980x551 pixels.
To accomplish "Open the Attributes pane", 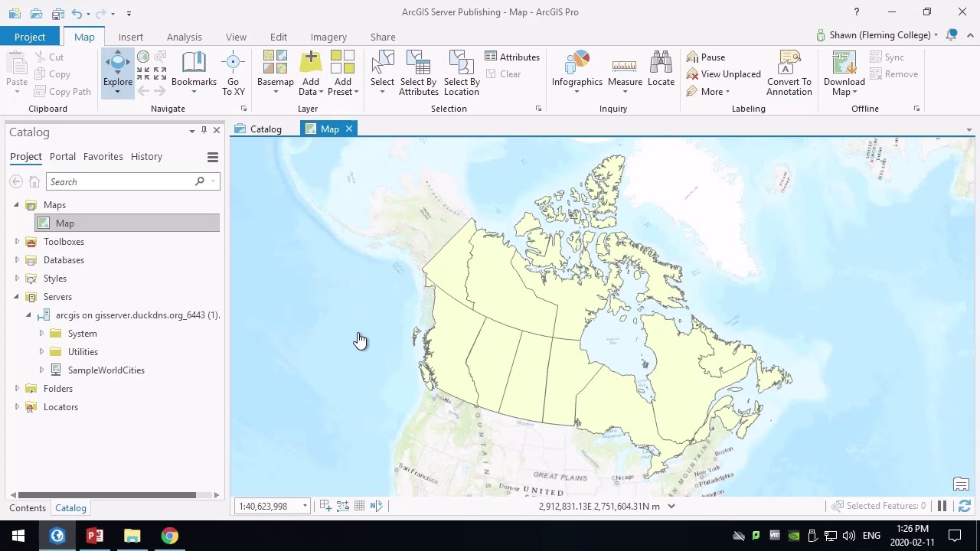I will pyautogui.click(x=512, y=57).
